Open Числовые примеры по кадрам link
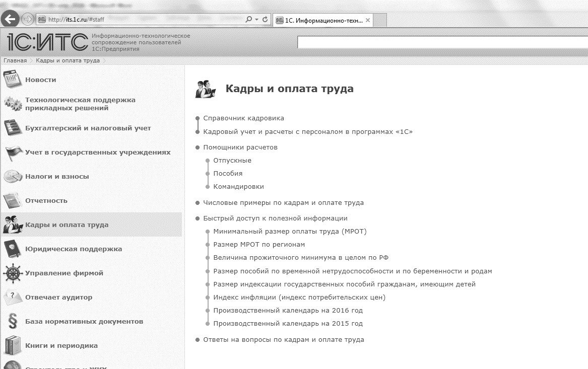This screenshot has height=369, width=588. [x=284, y=203]
